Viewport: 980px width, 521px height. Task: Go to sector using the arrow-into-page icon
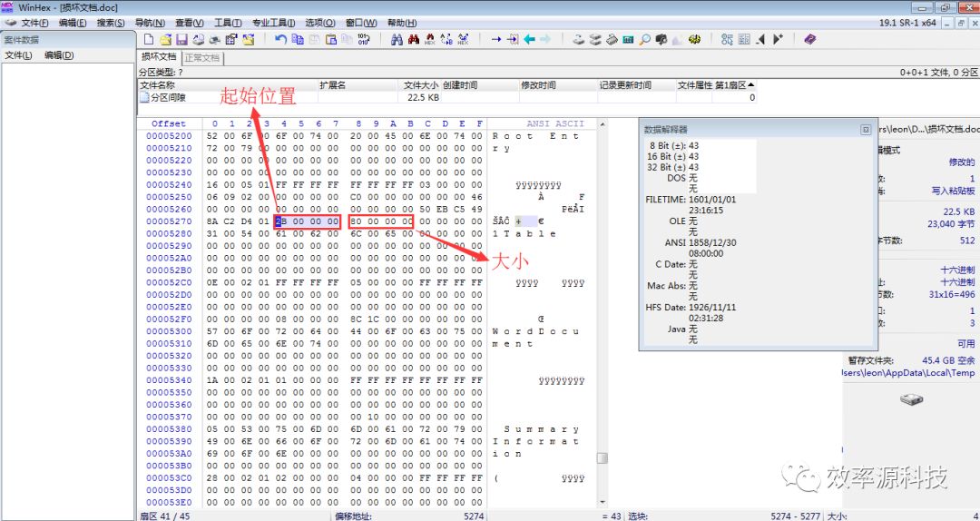coord(513,39)
